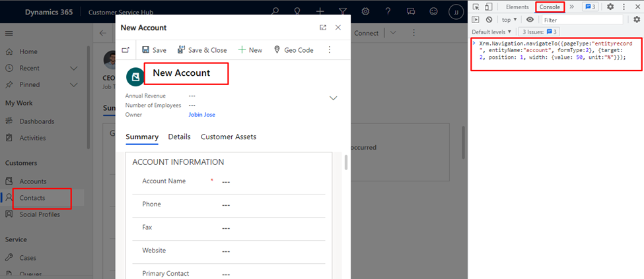Open the top JavaScript context dropdown

509,20
